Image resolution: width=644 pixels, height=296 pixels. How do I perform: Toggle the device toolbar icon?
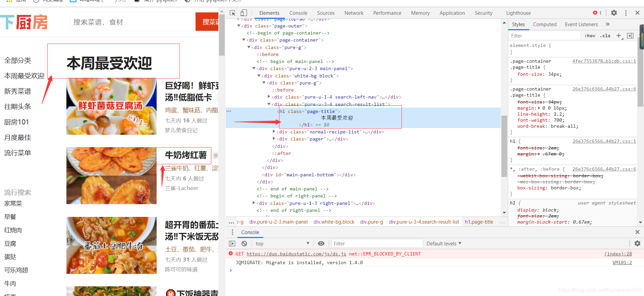click(244, 13)
